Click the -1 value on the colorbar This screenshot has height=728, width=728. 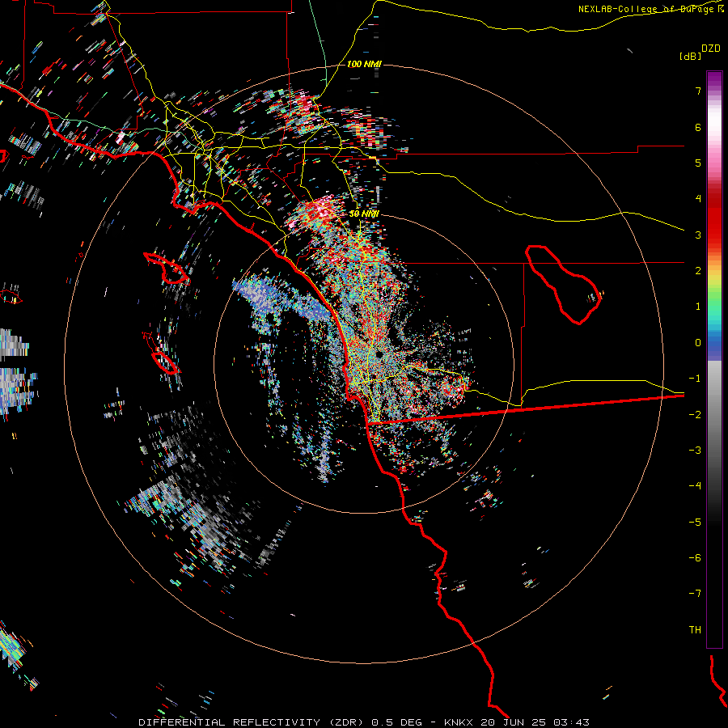pos(695,379)
